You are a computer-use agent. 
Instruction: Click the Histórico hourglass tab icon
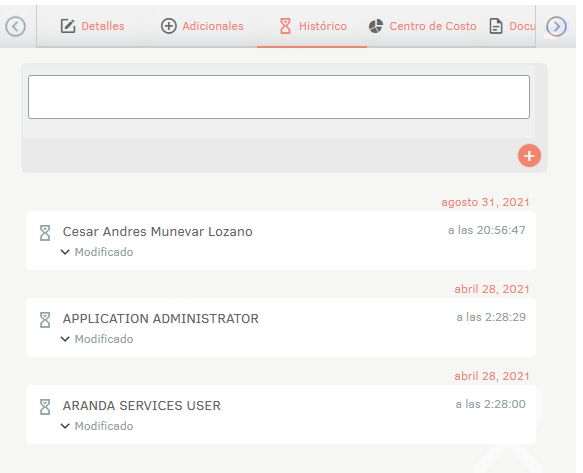(285, 26)
